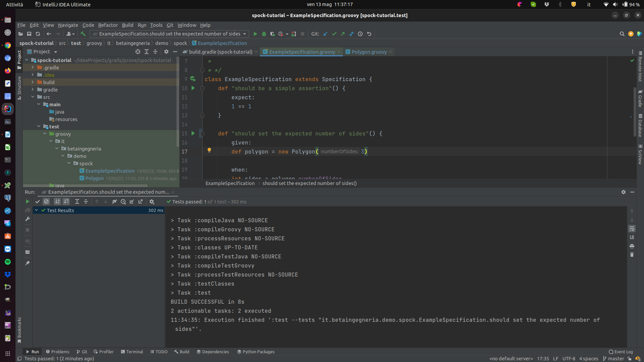Click the Git update project arrow icon
The height and width of the screenshot is (362, 644).
click(x=325, y=34)
